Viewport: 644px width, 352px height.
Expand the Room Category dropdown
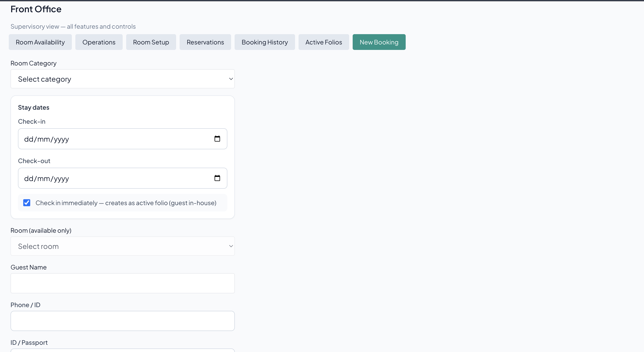click(122, 79)
